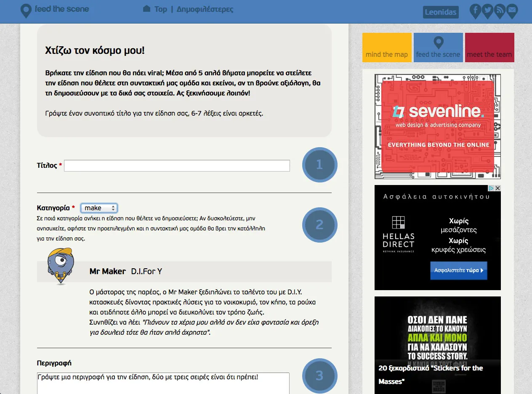Viewport: 532px width, 394px height.
Task: Open the Twitter social icon
Action: 487,11
